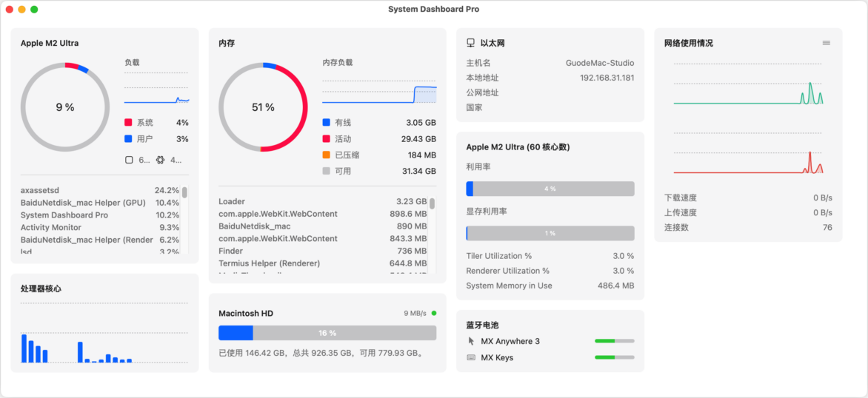Click the 9 MB/s disk throughput value

415,314
